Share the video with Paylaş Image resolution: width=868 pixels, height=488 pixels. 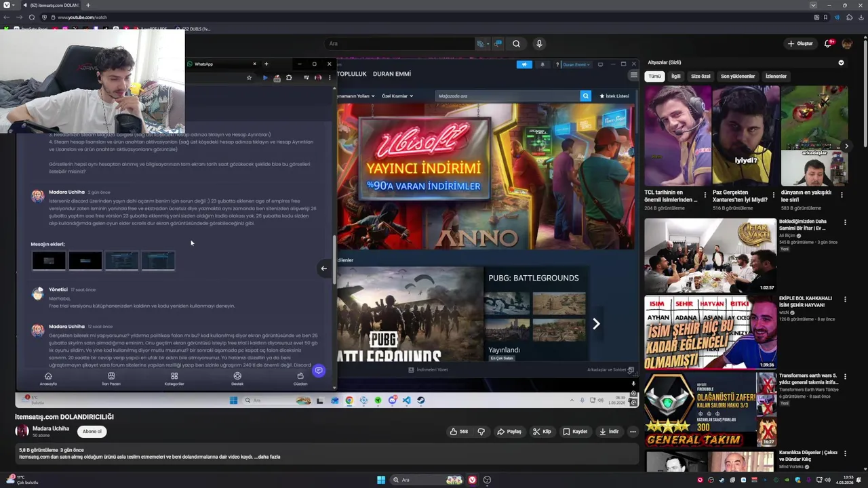coord(509,431)
